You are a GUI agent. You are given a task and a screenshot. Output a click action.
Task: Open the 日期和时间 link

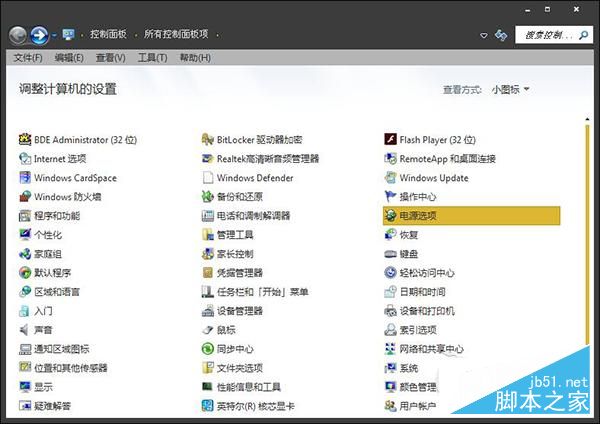(x=422, y=292)
